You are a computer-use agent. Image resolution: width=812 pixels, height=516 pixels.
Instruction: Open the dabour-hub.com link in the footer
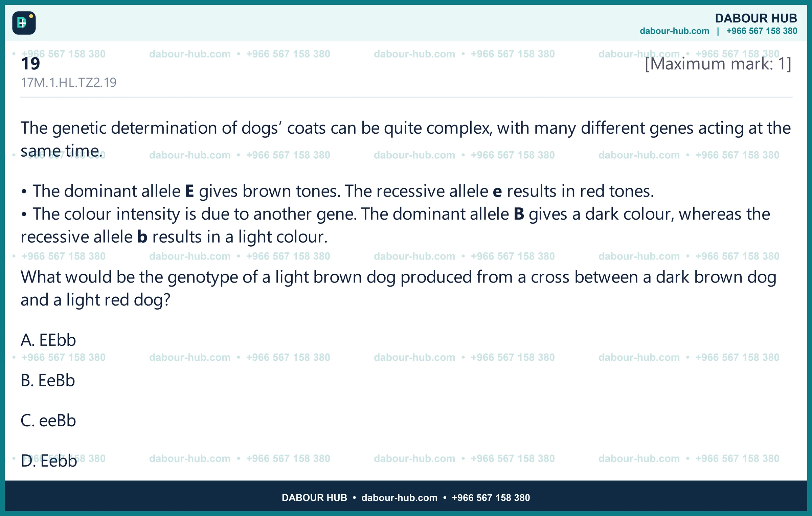[399, 498]
